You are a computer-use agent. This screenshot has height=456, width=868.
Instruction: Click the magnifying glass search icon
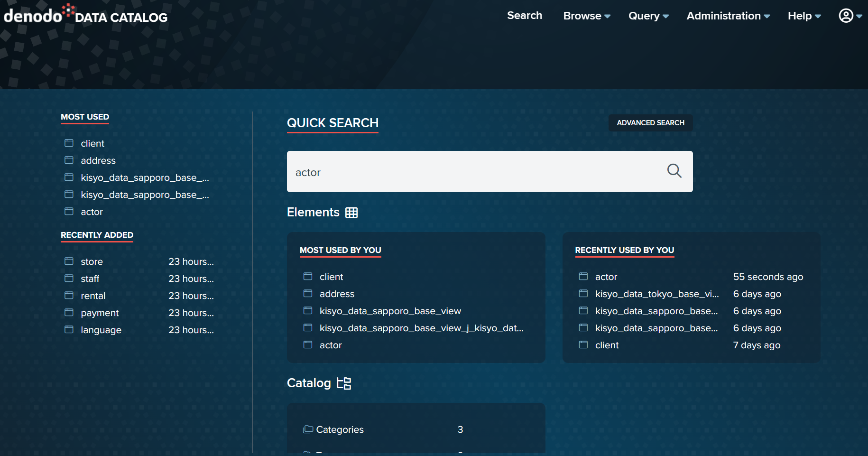(x=674, y=171)
